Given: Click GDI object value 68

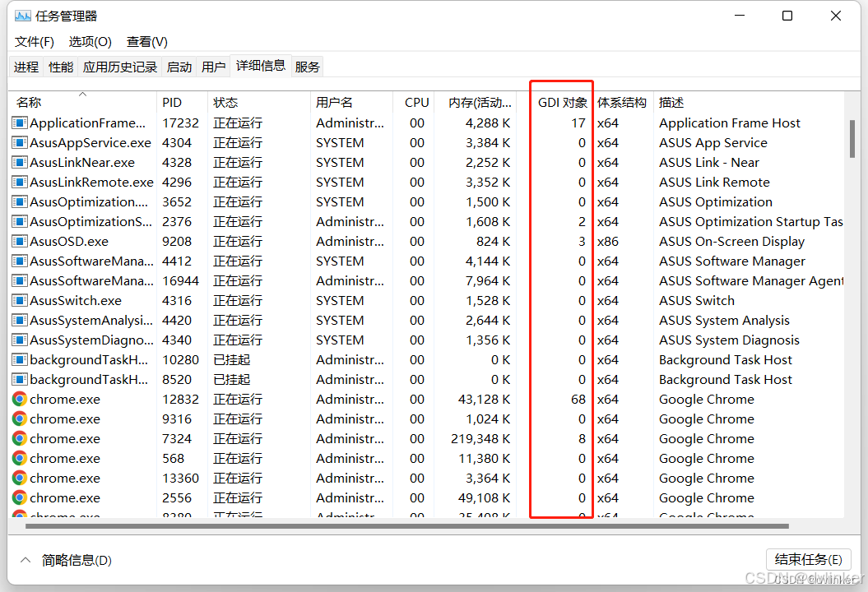Looking at the screenshot, I should 578,399.
